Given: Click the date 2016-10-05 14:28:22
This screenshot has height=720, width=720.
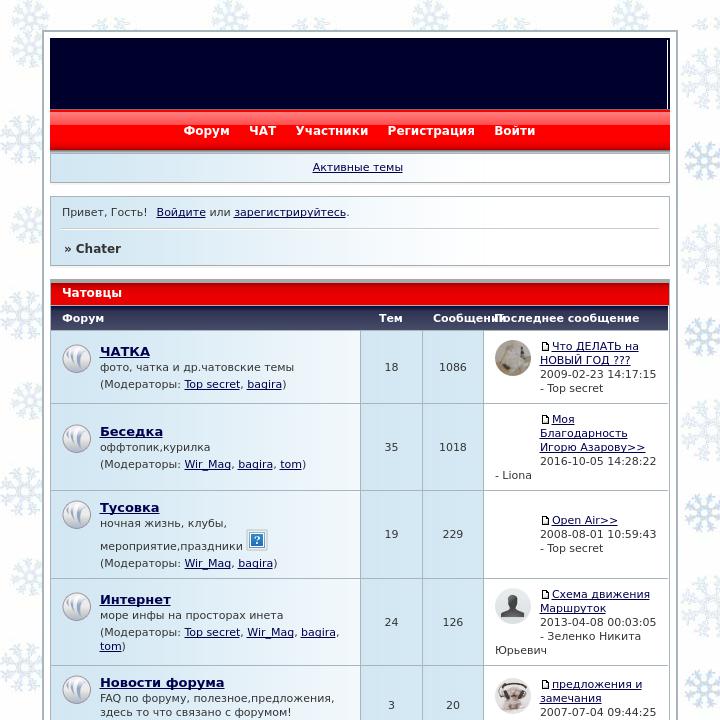Looking at the screenshot, I should 598,461.
